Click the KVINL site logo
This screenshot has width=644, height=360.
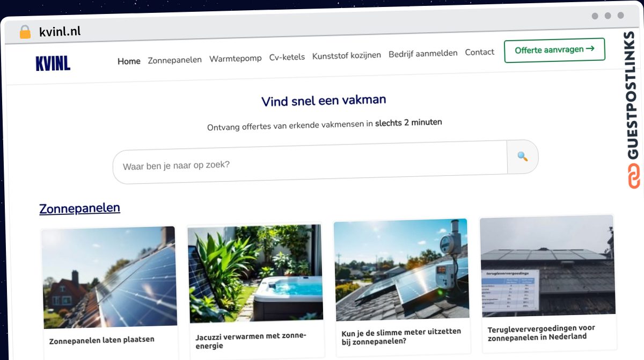click(53, 63)
